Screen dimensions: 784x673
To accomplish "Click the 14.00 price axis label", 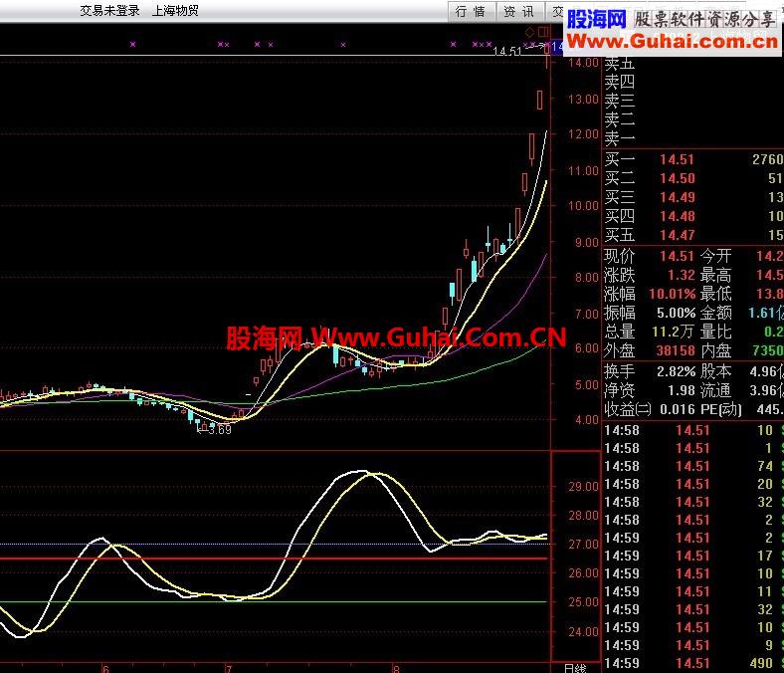I will (583, 63).
